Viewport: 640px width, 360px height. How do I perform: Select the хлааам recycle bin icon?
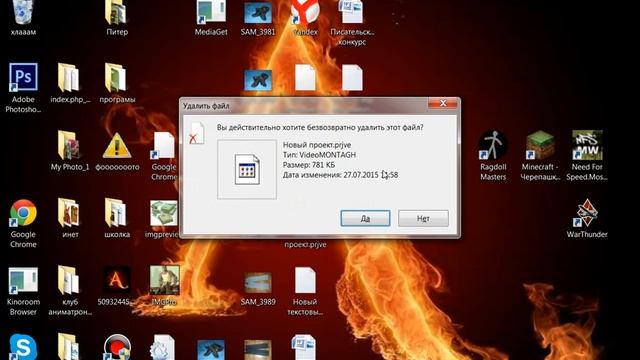click(x=23, y=18)
